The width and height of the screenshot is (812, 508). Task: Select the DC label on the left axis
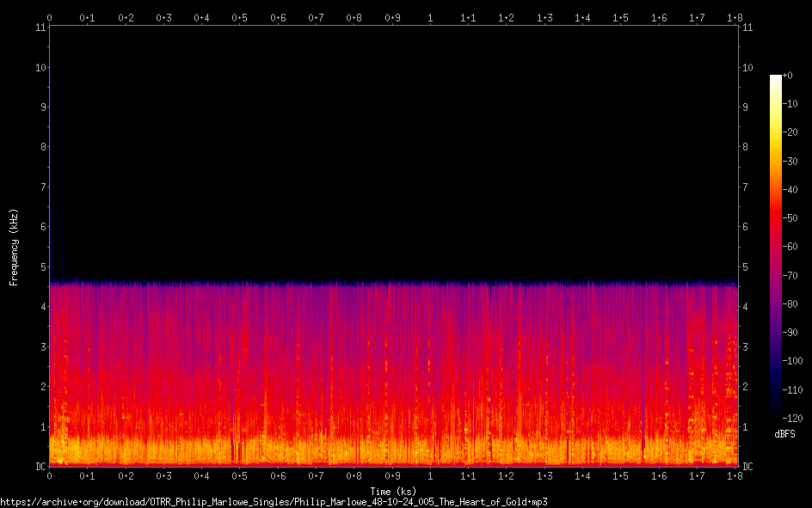click(40, 467)
